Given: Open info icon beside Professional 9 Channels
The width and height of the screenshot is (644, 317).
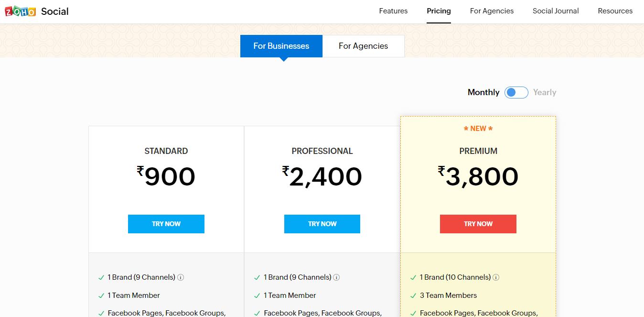Looking at the screenshot, I should click(x=336, y=277).
